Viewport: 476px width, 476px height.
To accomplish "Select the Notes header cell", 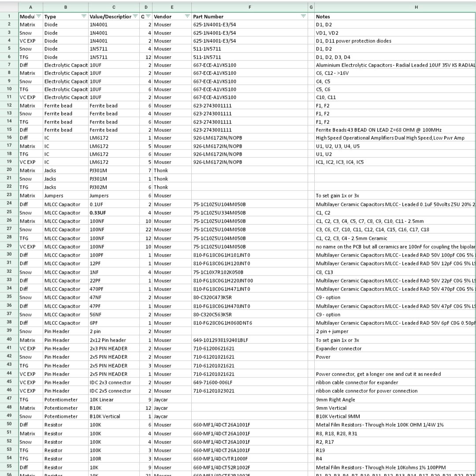I will (395, 17).
